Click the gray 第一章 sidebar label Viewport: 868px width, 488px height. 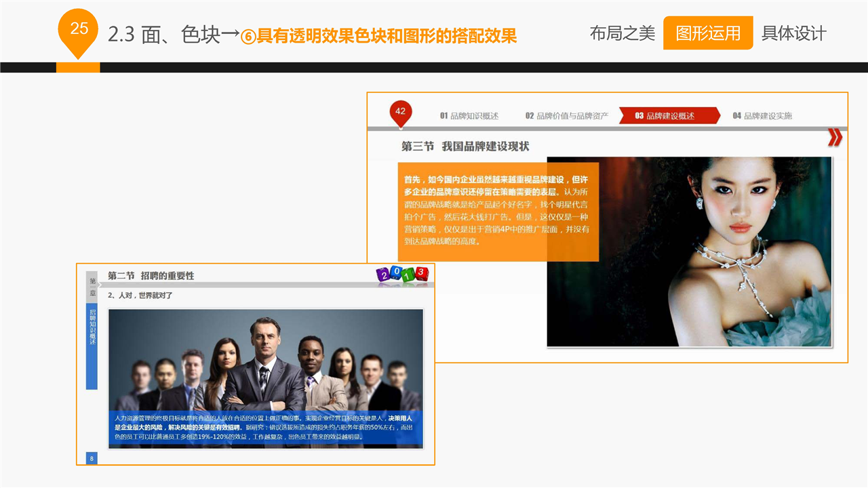(x=92, y=287)
